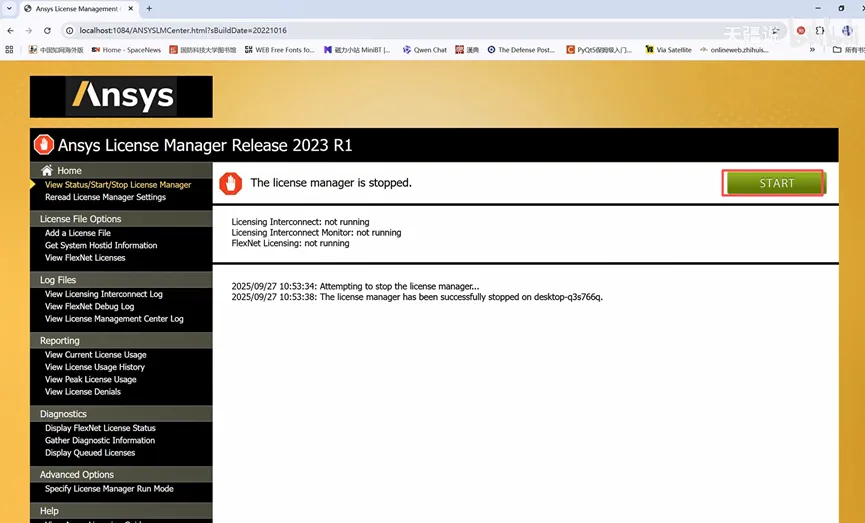865x523 pixels.
Task: Open Get System Hostid Information
Action: coord(101,246)
